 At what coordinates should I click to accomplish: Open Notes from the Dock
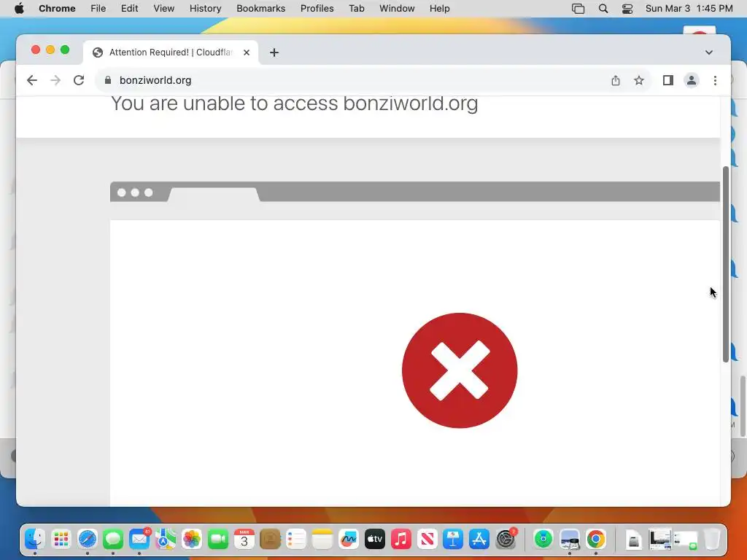[322, 539]
